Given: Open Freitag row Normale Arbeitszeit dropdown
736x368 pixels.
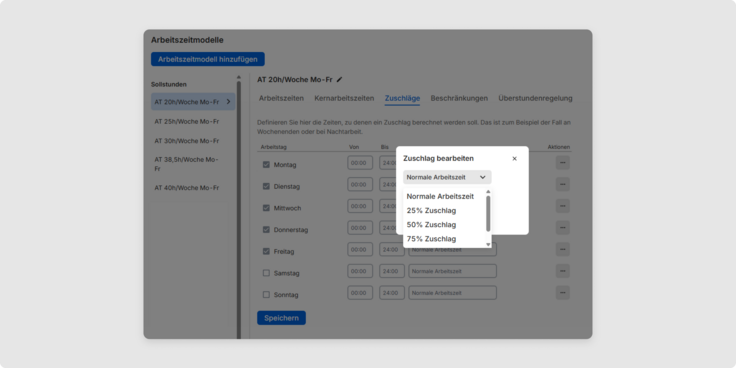Looking at the screenshot, I should [452, 249].
